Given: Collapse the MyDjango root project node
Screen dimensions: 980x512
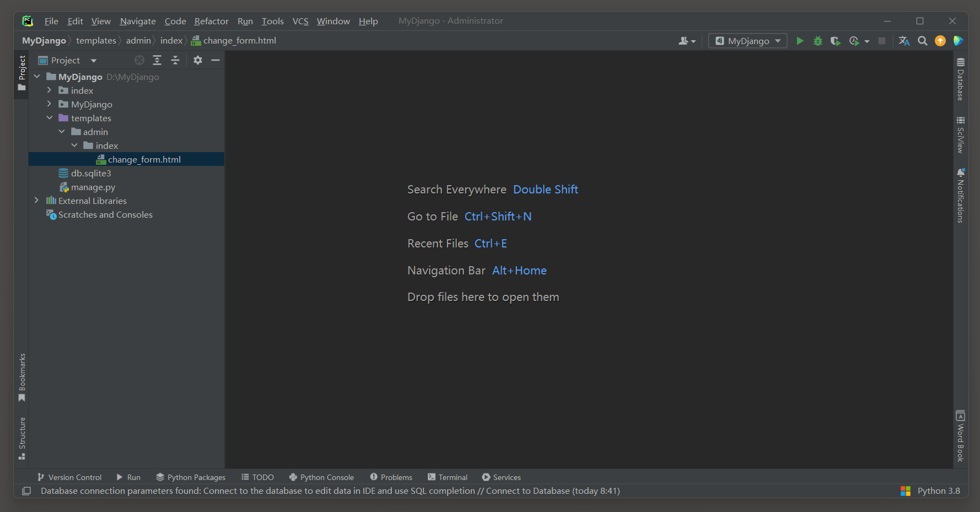Looking at the screenshot, I should point(37,77).
